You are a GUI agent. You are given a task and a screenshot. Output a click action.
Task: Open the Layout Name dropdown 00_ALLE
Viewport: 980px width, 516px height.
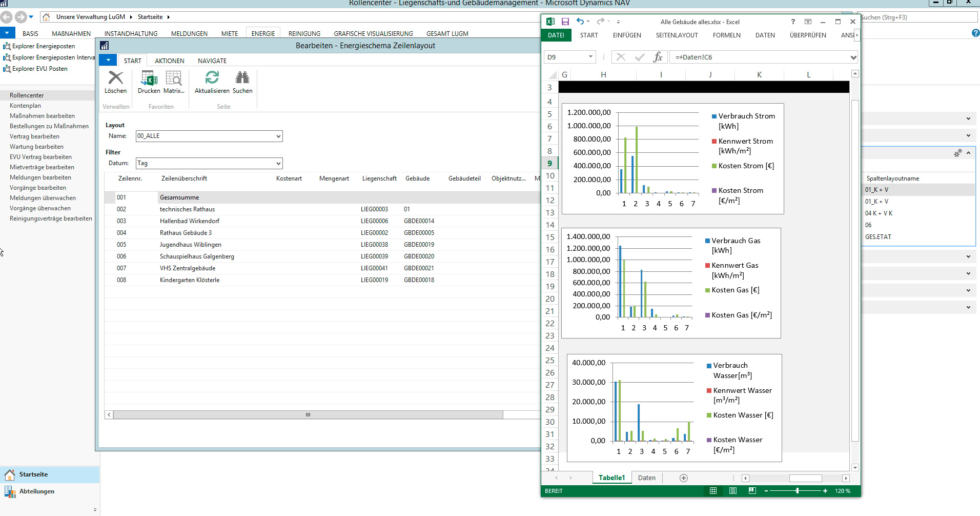278,136
